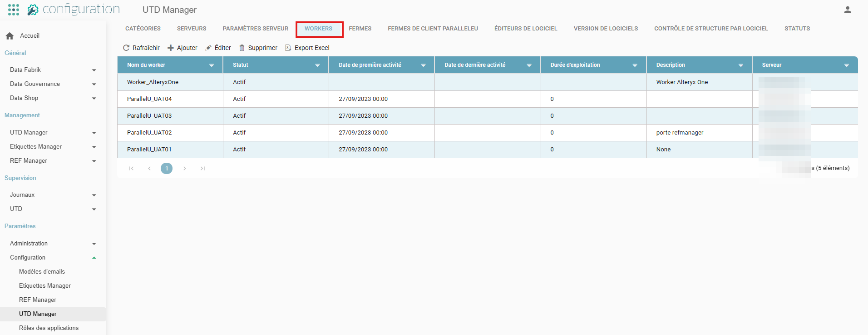The width and height of the screenshot is (868, 335).
Task: Expand the Data Fabrik menu
Action: (x=94, y=70)
